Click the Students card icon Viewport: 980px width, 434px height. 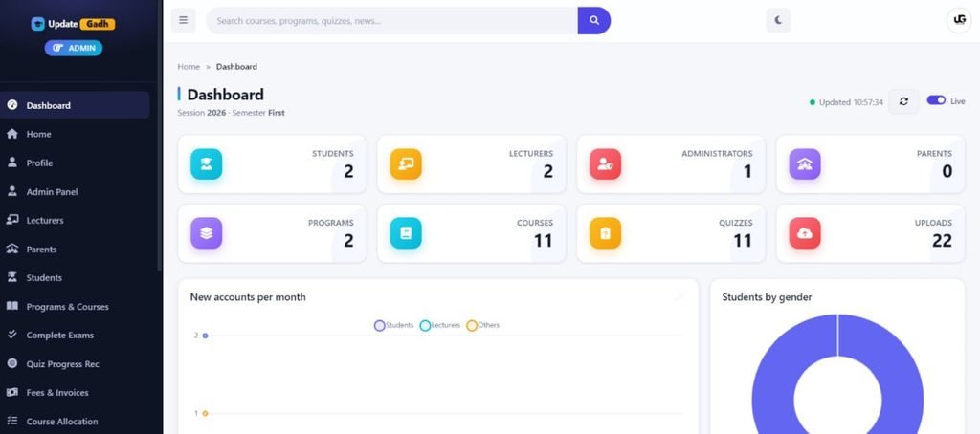click(207, 164)
